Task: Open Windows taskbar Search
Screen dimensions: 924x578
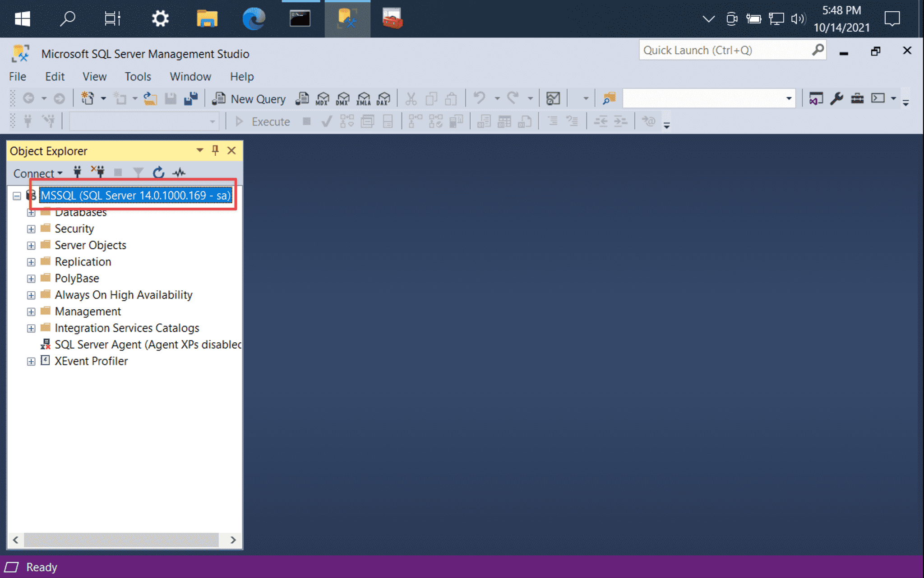Action: coord(68,19)
